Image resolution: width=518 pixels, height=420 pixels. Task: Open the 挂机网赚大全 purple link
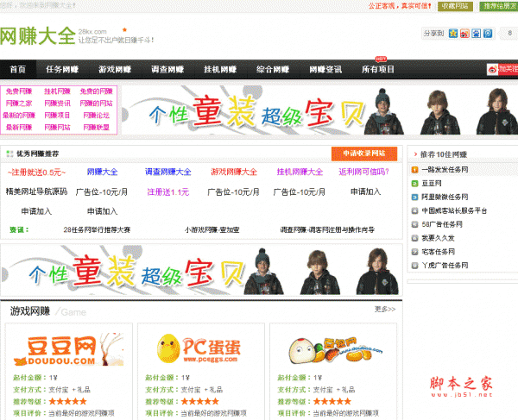click(x=300, y=172)
